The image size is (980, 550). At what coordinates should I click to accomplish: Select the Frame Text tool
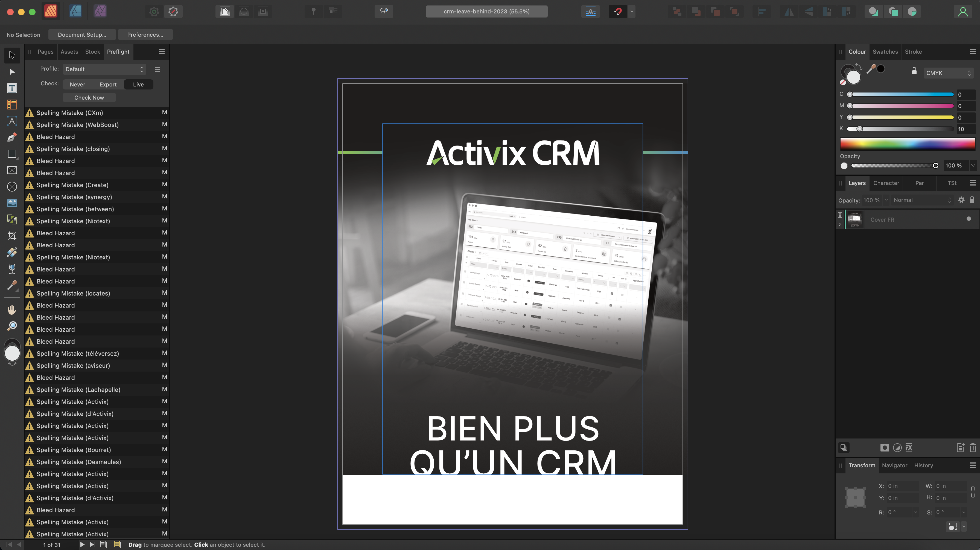[12, 88]
